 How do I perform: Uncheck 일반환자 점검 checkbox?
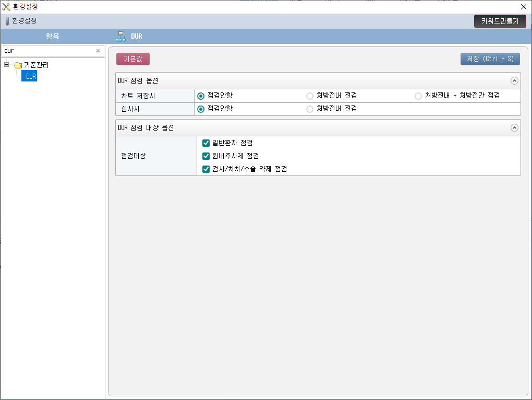[x=206, y=143]
